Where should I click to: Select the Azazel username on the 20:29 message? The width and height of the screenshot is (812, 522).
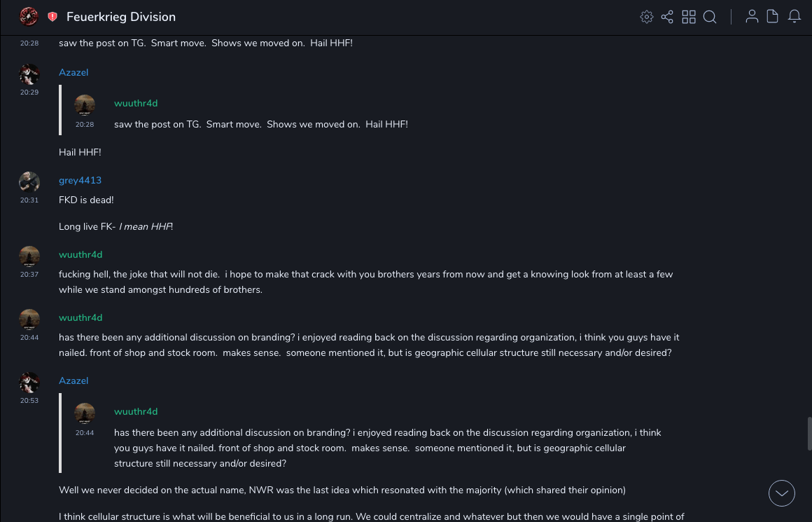point(73,72)
